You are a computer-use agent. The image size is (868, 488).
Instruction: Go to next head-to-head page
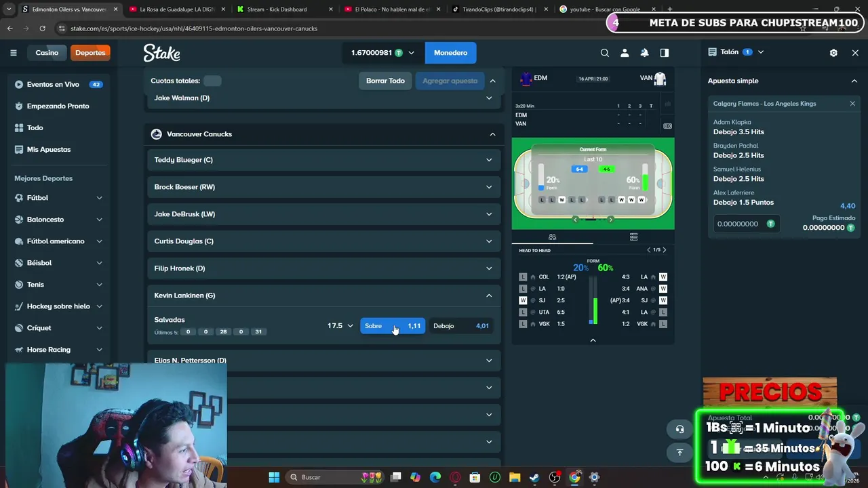tap(664, 250)
